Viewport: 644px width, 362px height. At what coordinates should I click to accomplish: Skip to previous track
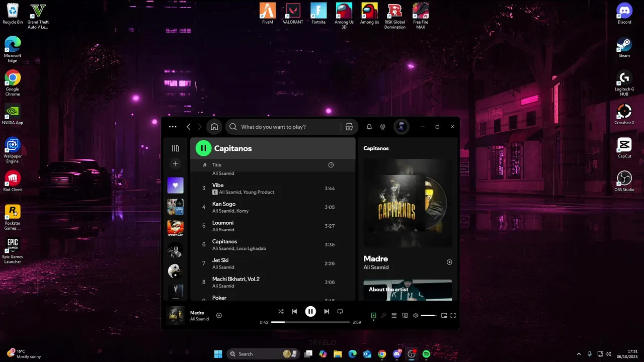294,311
